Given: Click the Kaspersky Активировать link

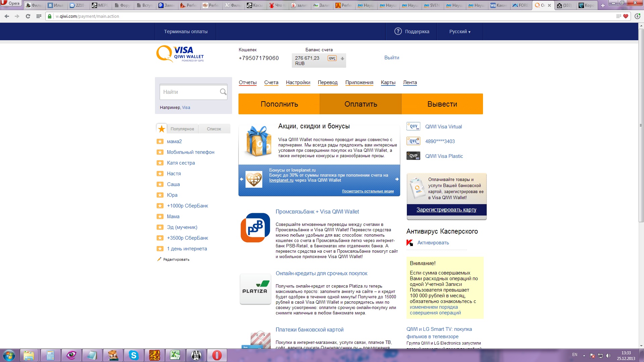Looking at the screenshot, I should tap(433, 243).
